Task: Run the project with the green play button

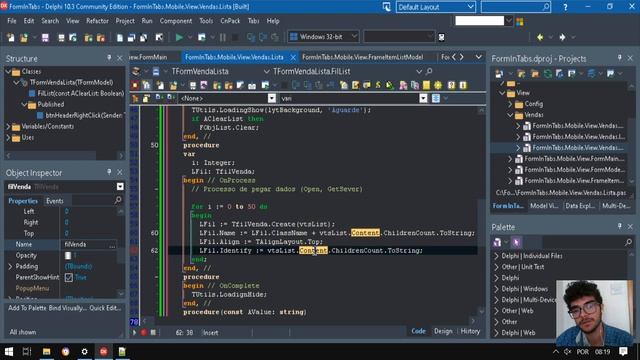Action: pos(179,37)
